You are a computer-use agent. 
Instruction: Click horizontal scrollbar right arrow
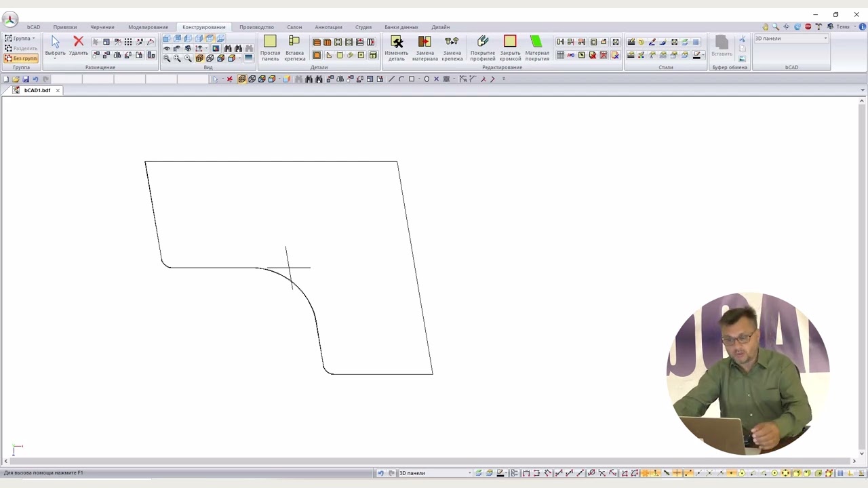(854, 462)
